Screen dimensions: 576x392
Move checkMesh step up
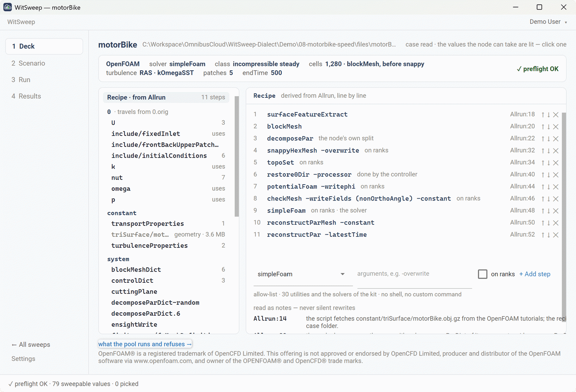[543, 199]
